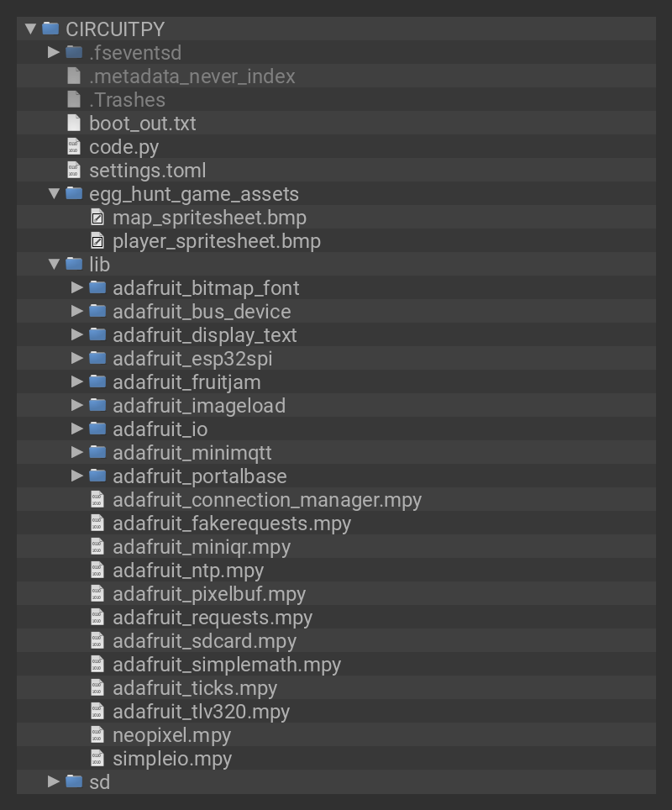Expand the .fseventsd folder arrow

click(54, 53)
